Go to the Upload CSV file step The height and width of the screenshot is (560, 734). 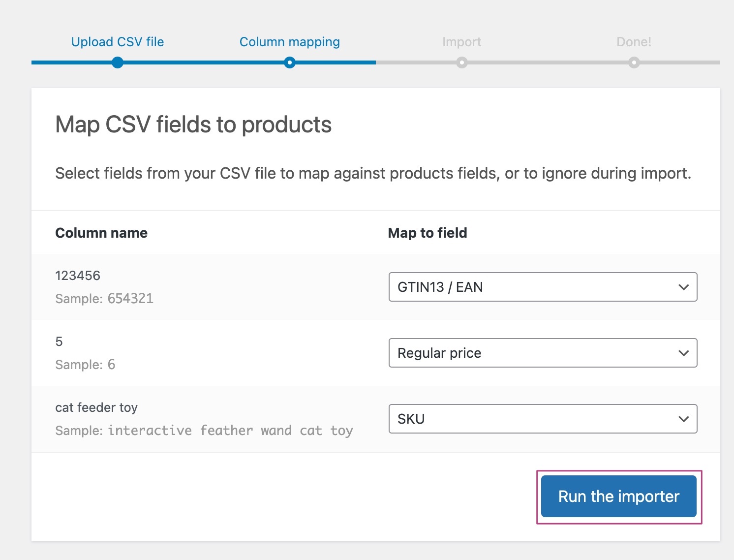pyautogui.click(x=118, y=42)
